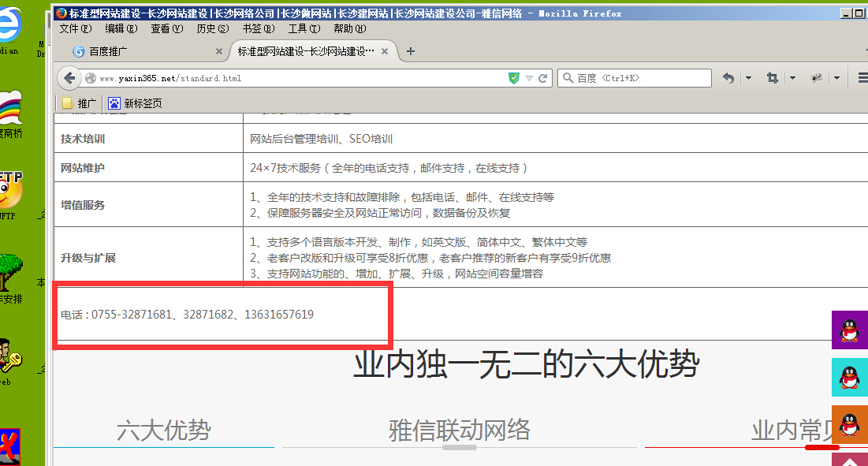Click the undo arrow toolbar icon
The height and width of the screenshot is (466, 868).
pos(728,78)
